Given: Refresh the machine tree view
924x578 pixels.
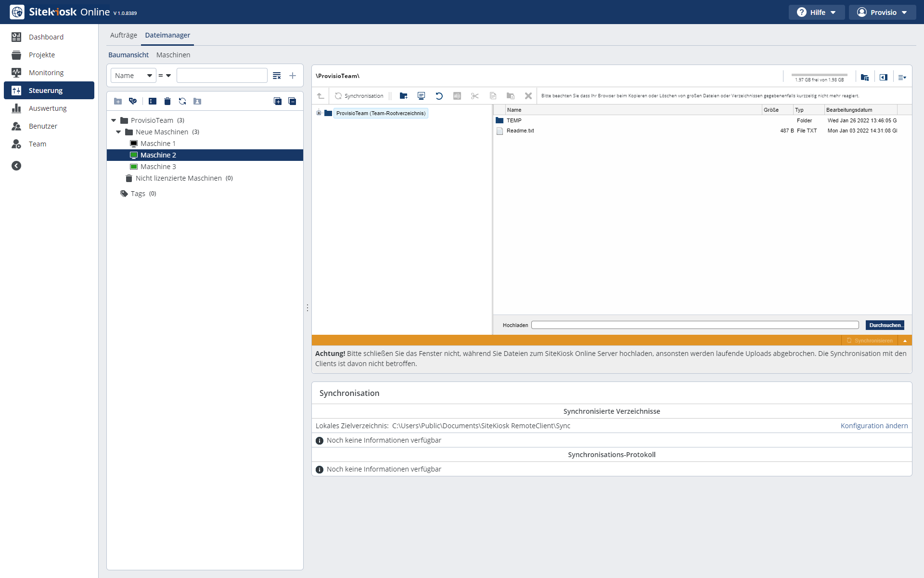Looking at the screenshot, I should pos(182,101).
